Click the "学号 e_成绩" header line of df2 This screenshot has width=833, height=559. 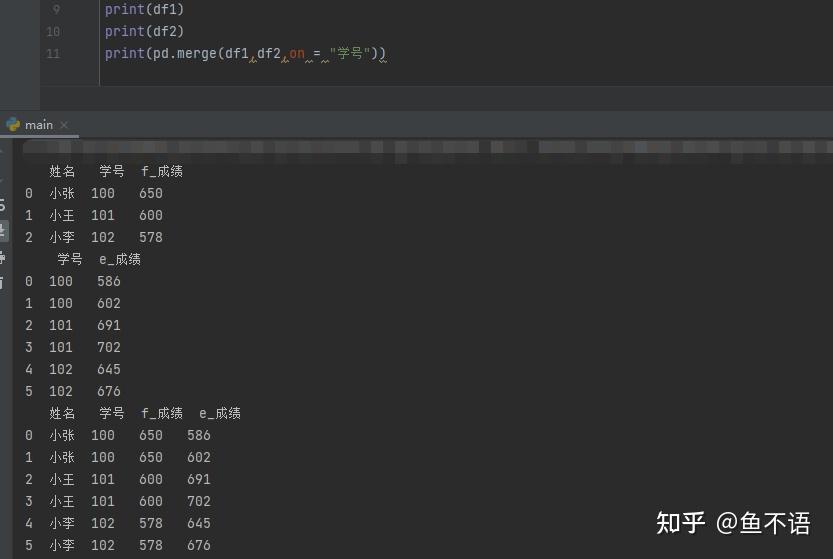pyautogui.click(x=99, y=259)
